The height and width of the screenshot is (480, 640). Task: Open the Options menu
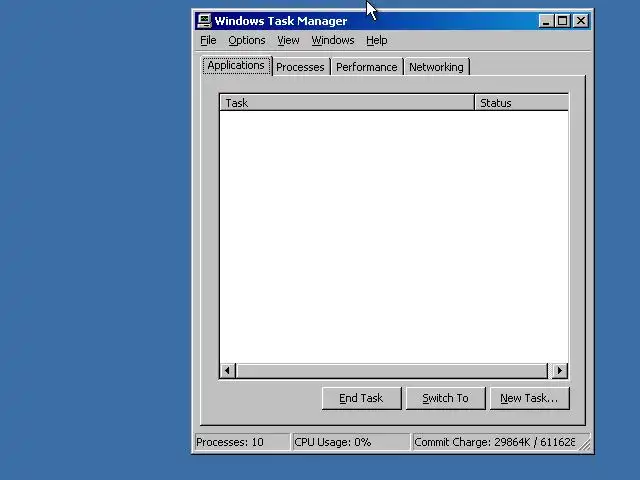pos(247,40)
